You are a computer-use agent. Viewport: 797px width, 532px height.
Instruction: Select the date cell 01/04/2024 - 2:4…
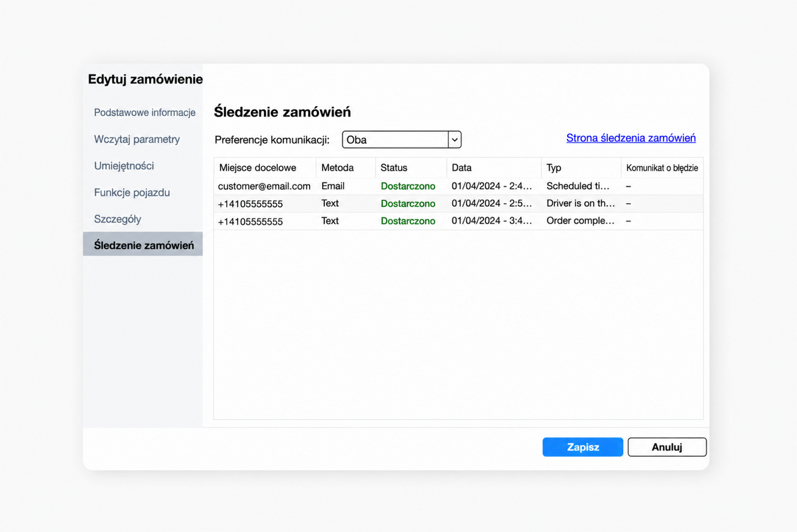tap(492, 186)
